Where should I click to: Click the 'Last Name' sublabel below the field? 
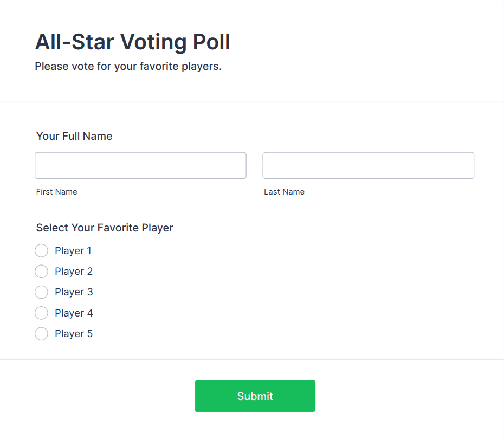(284, 192)
